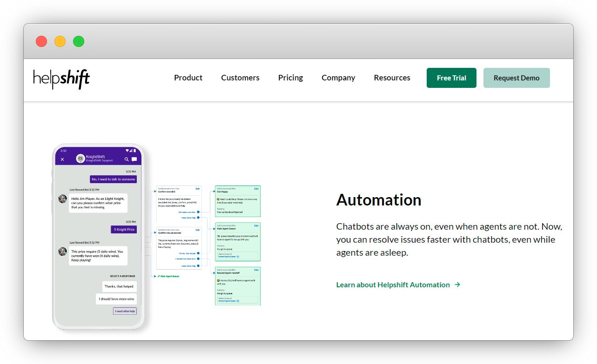This screenshot has height=364, width=597.
Task: Click the Request Demo button
Action: click(x=517, y=78)
